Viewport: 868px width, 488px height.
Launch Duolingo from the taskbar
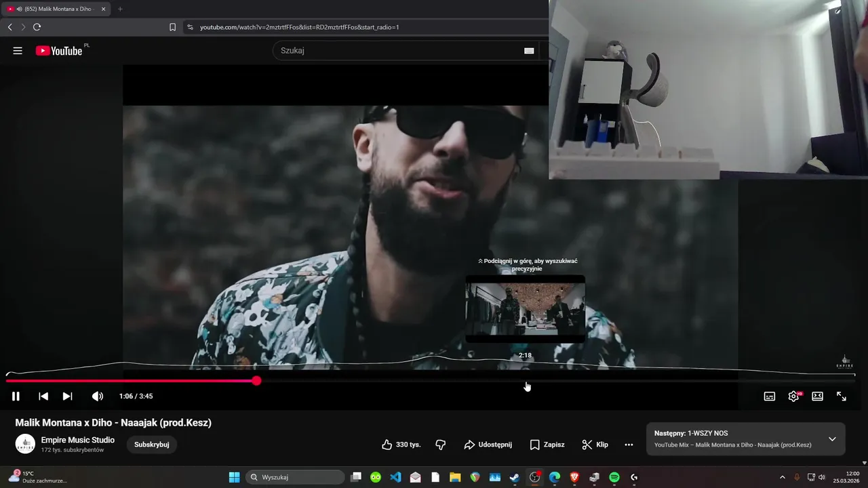pyautogui.click(x=376, y=477)
